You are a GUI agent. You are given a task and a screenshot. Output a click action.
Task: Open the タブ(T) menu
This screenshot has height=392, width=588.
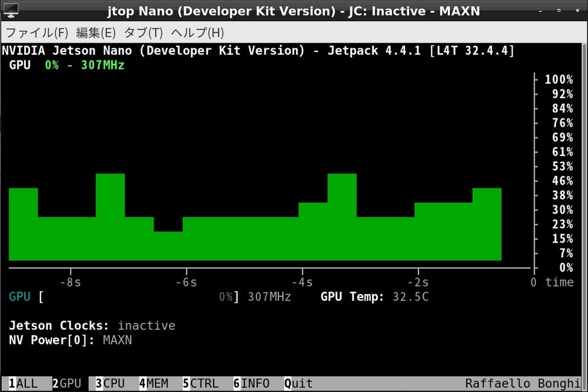coord(143,33)
